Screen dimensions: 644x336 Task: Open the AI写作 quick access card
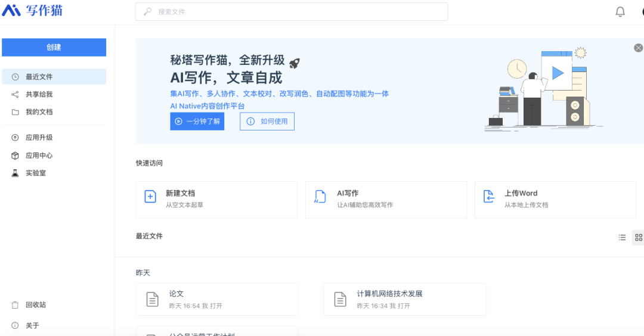tap(386, 200)
